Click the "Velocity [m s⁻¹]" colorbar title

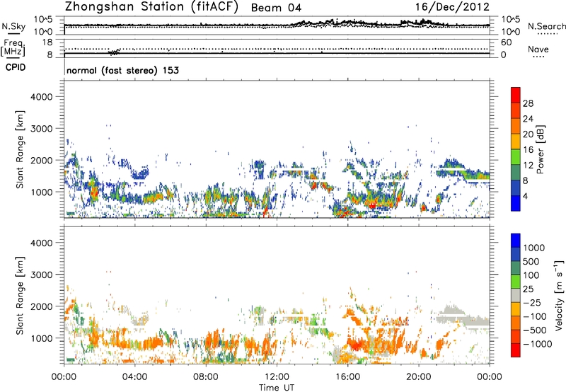click(559, 295)
